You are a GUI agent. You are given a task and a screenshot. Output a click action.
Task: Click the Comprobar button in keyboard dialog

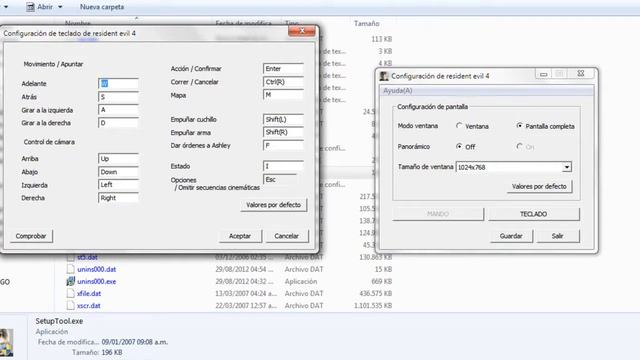click(31, 236)
